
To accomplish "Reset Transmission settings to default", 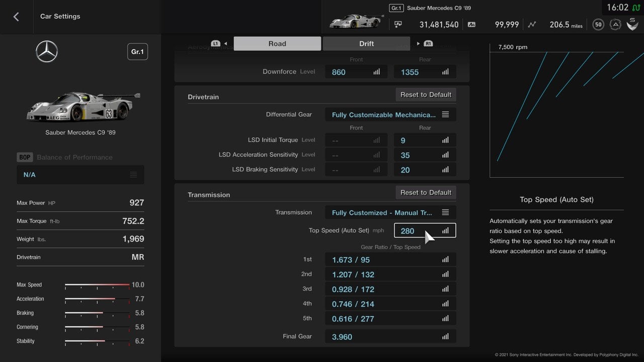I will (426, 193).
